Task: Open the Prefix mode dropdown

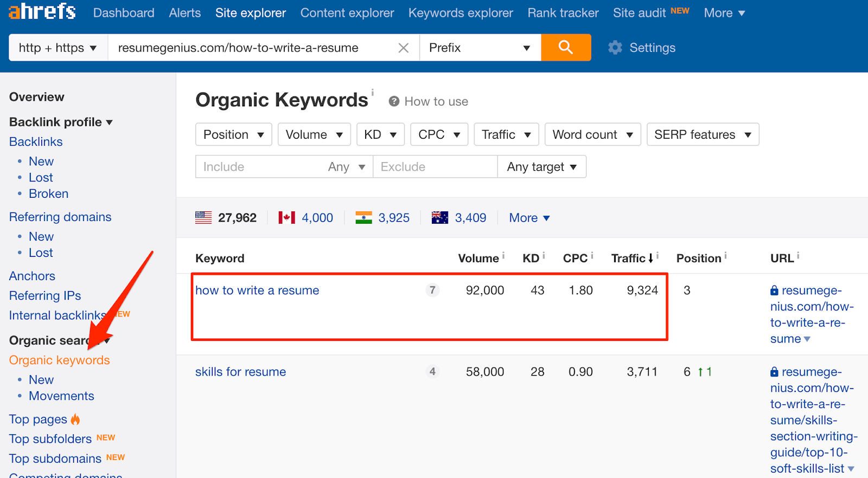Action: (x=480, y=48)
